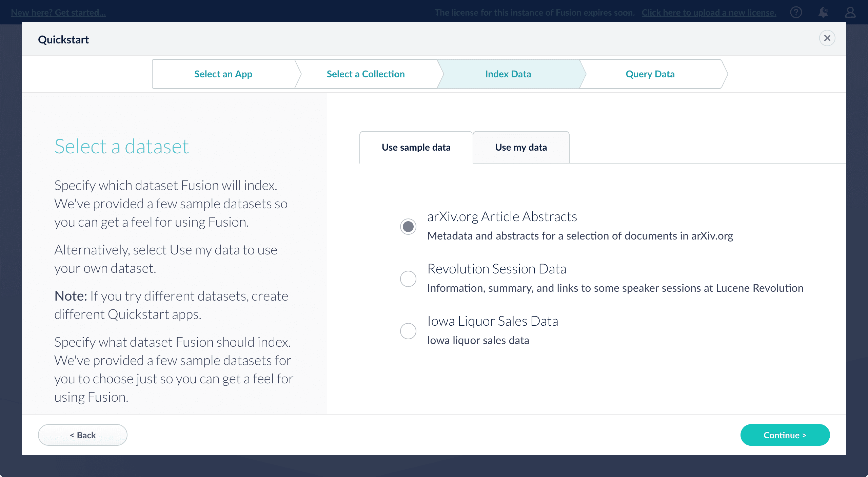Click the Back button
The height and width of the screenshot is (477, 868).
[x=83, y=435]
